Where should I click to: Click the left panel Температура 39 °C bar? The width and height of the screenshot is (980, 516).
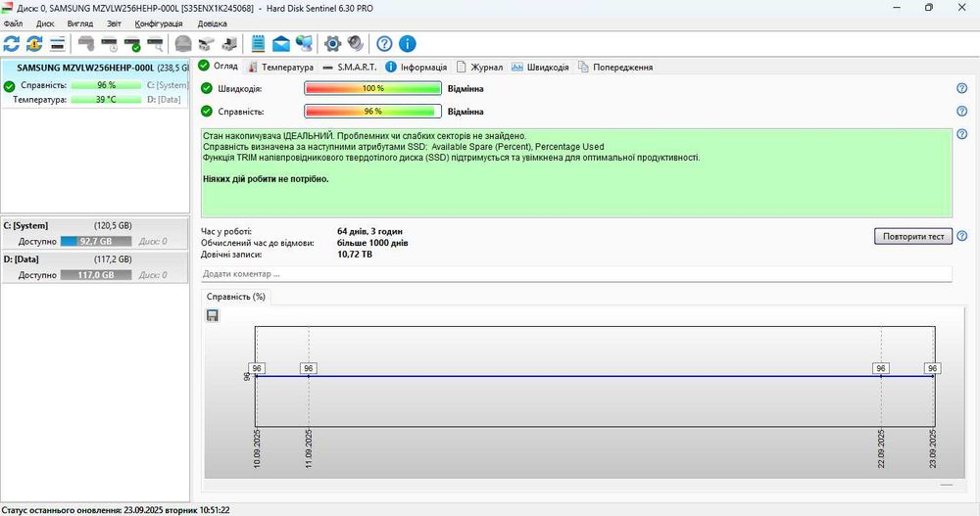(106, 99)
